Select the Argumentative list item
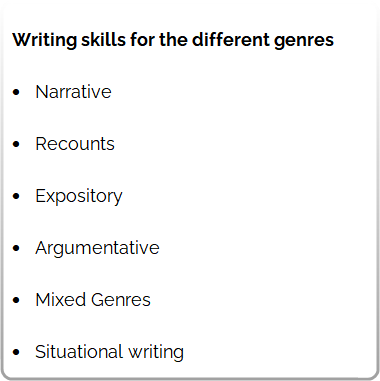Viewport: 380px width, 381px height. tap(97, 248)
